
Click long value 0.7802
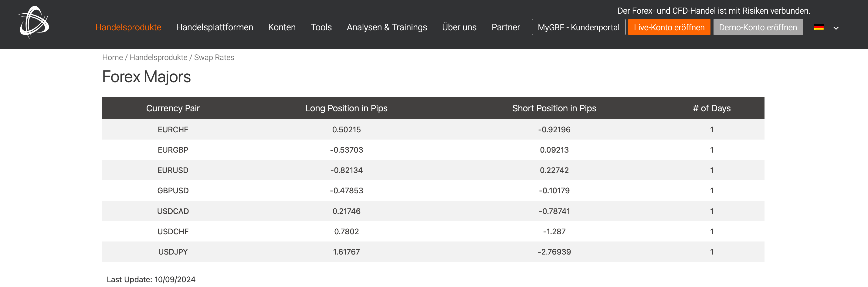[x=346, y=231]
